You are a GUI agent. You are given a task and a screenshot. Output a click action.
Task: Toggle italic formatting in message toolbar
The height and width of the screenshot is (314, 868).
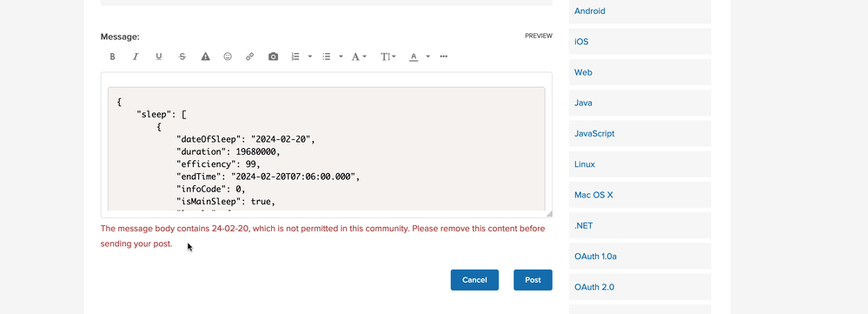point(135,57)
